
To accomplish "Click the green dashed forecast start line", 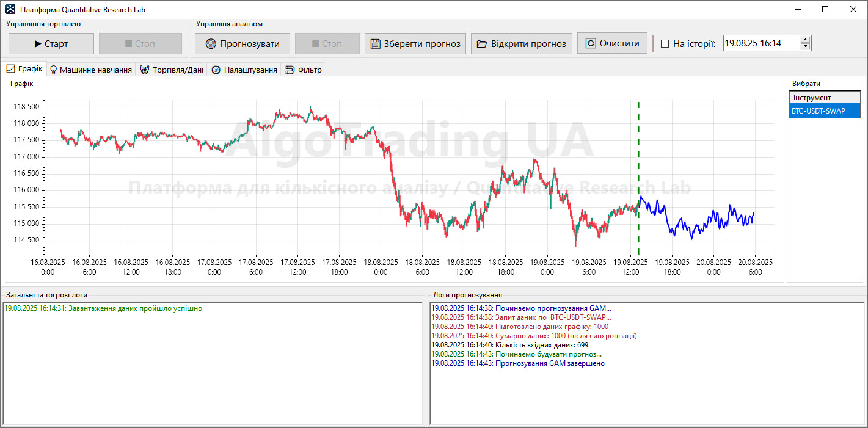I will pos(638,153).
